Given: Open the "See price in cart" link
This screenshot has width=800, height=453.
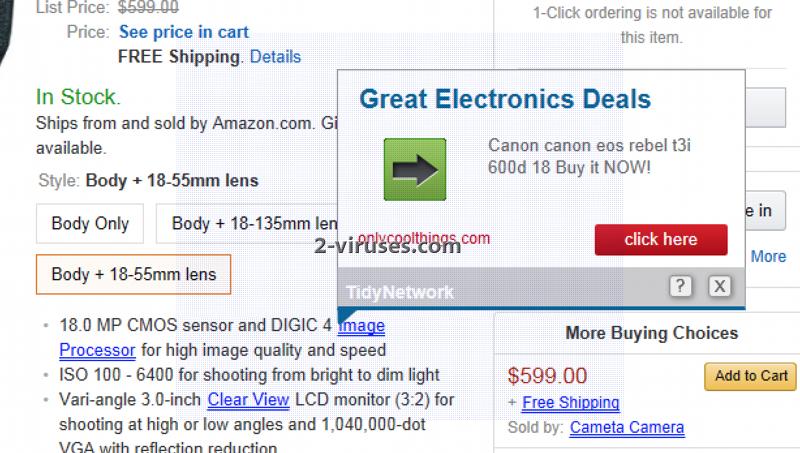Looking at the screenshot, I should tap(184, 32).
